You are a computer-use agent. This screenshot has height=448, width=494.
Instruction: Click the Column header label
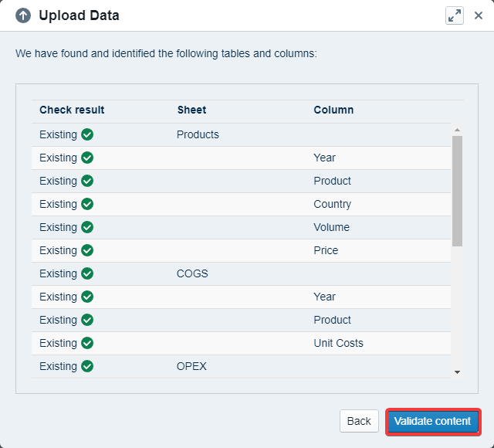tap(333, 110)
